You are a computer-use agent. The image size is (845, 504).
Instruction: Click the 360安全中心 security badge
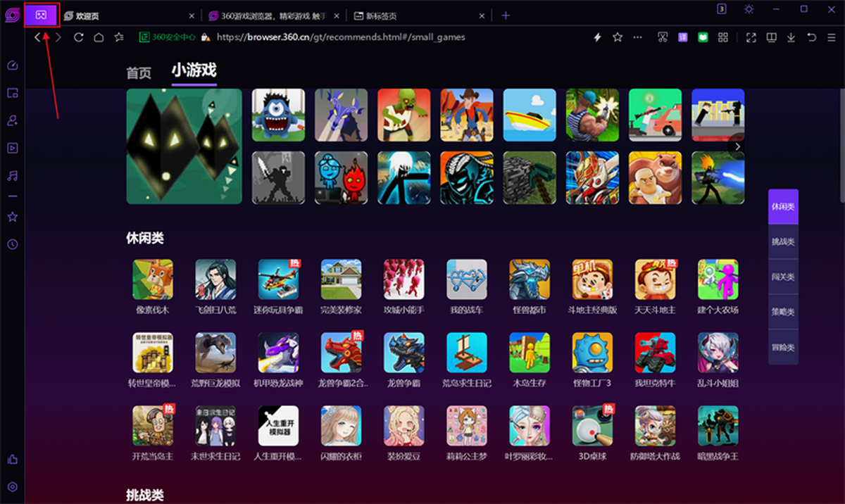pyautogui.click(x=168, y=37)
